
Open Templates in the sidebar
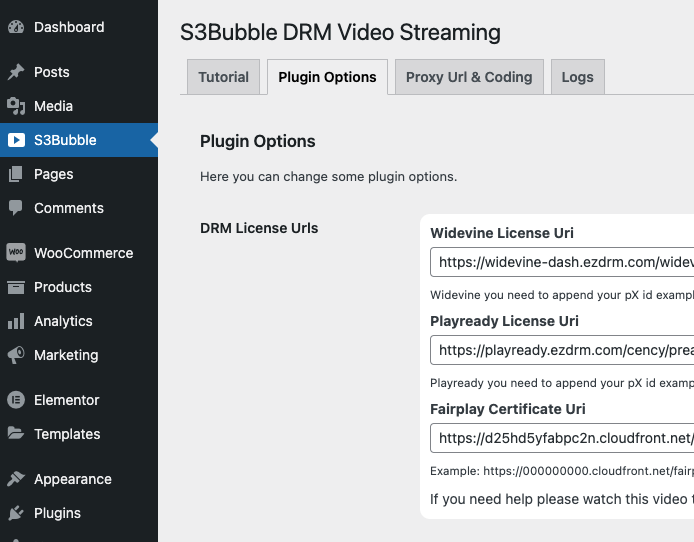tap(79, 434)
